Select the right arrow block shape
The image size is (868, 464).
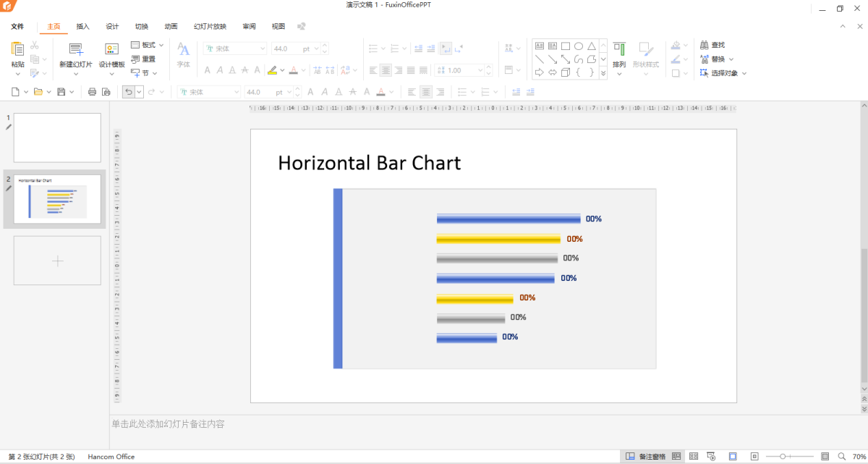tap(540, 72)
